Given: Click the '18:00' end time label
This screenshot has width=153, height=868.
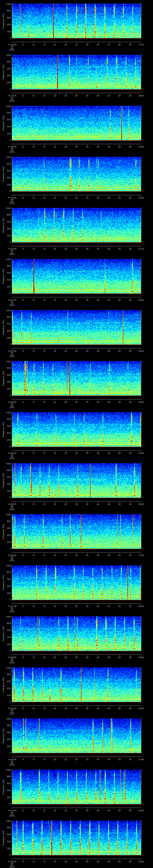Looking at the screenshot, I should pyautogui.click(x=141, y=96).
